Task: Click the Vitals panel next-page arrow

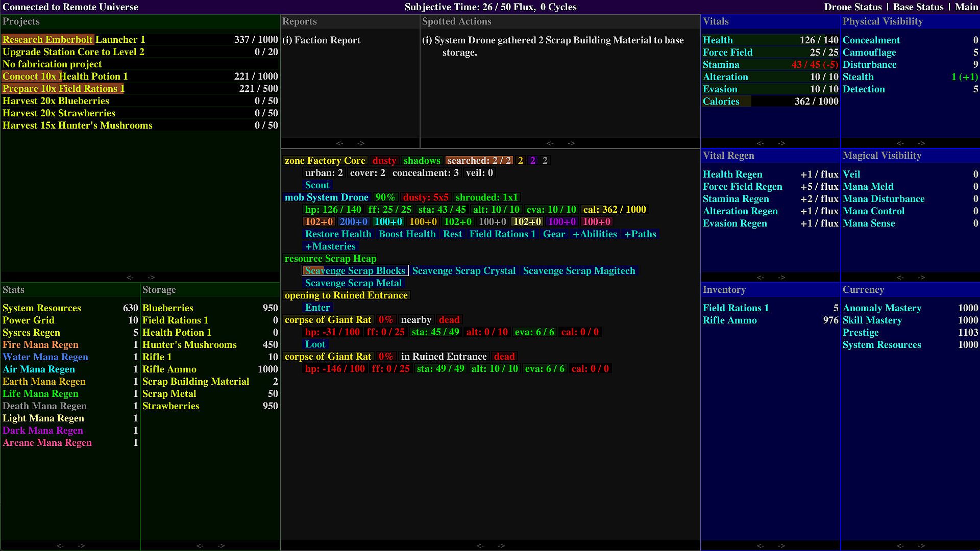Action: pyautogui.click(x=781, y=143)
